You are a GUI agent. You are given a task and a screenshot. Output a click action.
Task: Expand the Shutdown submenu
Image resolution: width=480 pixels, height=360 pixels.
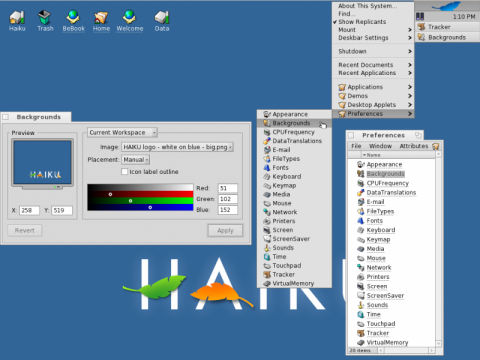[x=373, y=51]
